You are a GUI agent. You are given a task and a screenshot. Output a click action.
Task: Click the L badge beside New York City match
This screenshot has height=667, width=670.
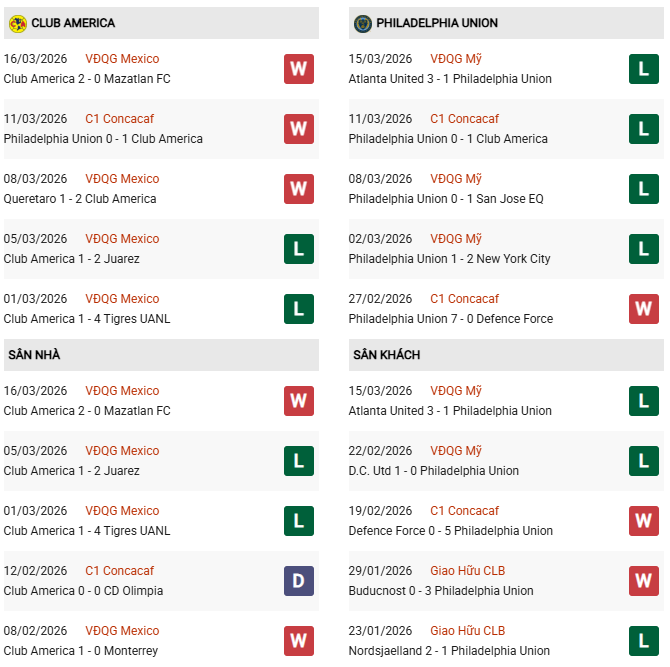tap(643, 249)
